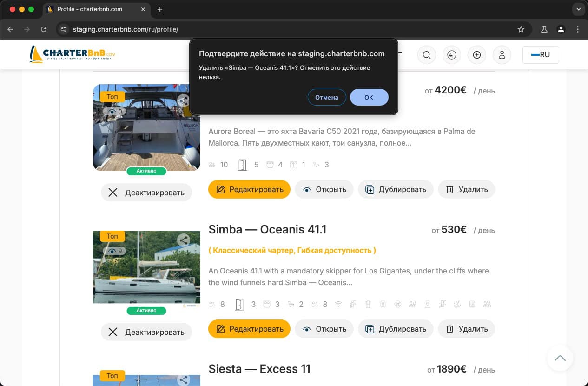This screenshot has width=588, height=386.
Task: Share the Aurora Boreal listing via share icon
Action: pos(184,100)
